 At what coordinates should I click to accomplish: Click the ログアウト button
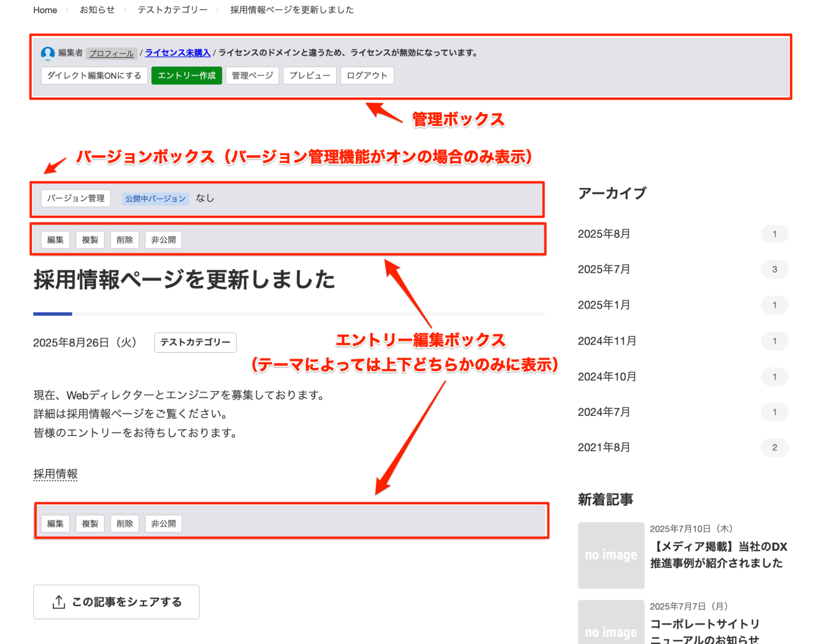point(367,76)
